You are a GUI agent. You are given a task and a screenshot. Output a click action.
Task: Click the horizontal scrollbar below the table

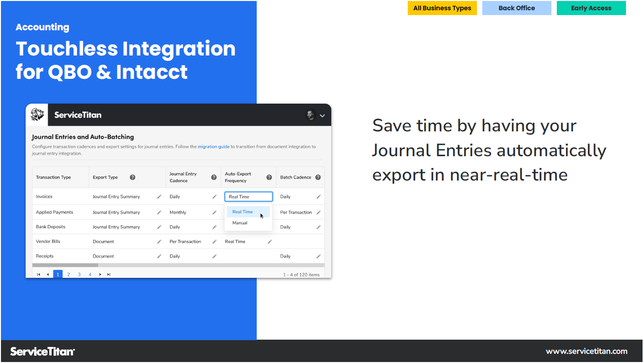coord(65,265)
